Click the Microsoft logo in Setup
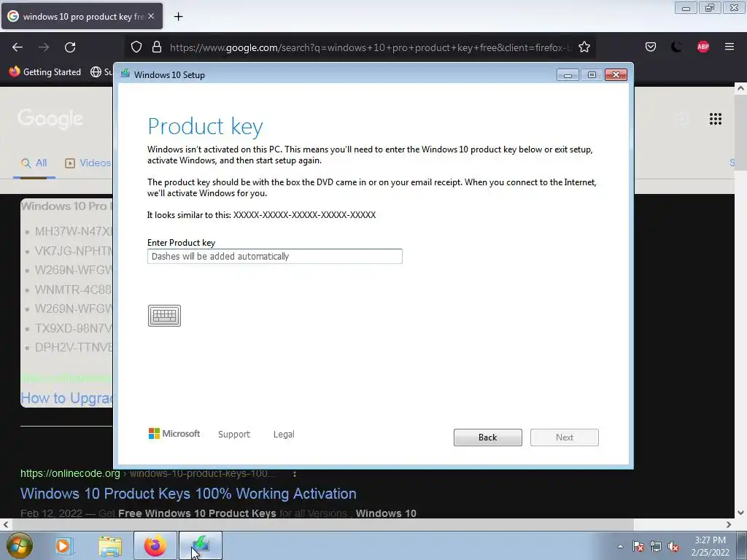747x560 pixels. tap(174, 434)
